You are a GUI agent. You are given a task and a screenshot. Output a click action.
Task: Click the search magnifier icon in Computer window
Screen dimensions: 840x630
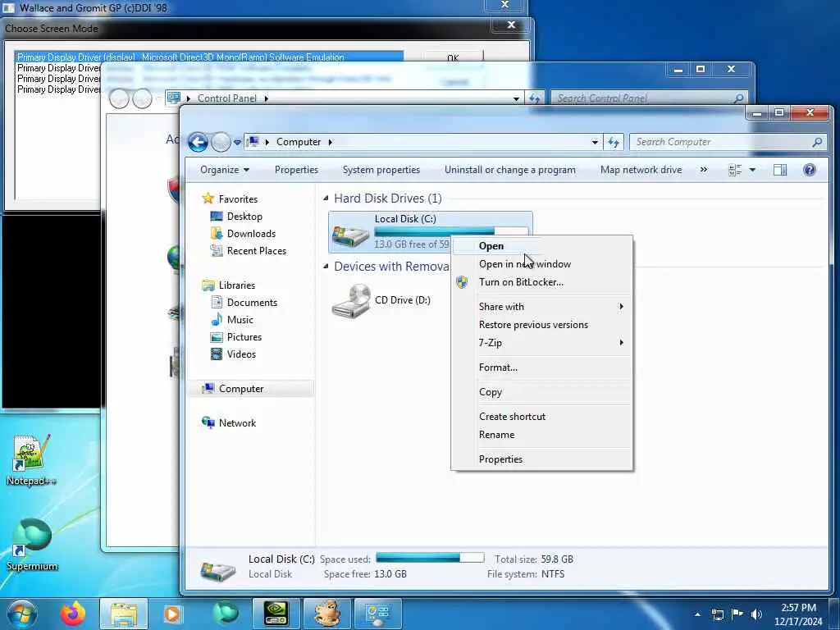[817, 142]
